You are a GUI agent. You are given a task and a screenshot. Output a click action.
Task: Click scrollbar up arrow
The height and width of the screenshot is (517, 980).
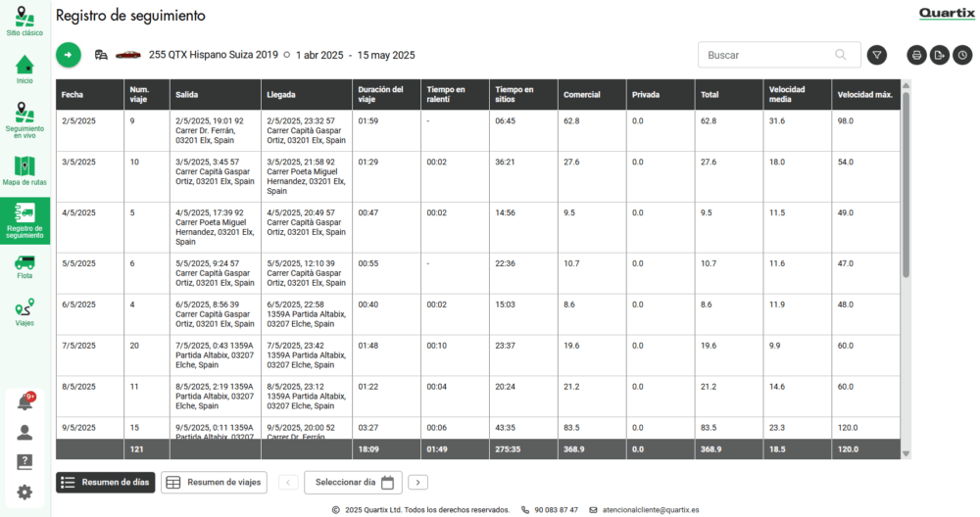pyautogui.click(x=906, y=85)
